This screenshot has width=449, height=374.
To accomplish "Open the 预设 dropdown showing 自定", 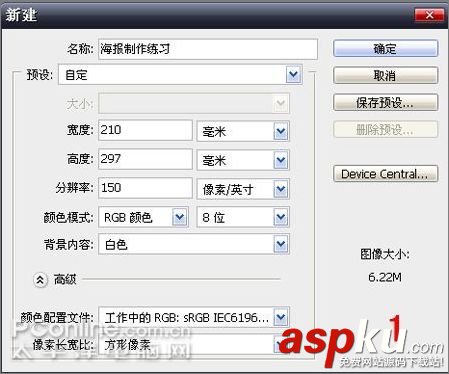I will 180,75.
